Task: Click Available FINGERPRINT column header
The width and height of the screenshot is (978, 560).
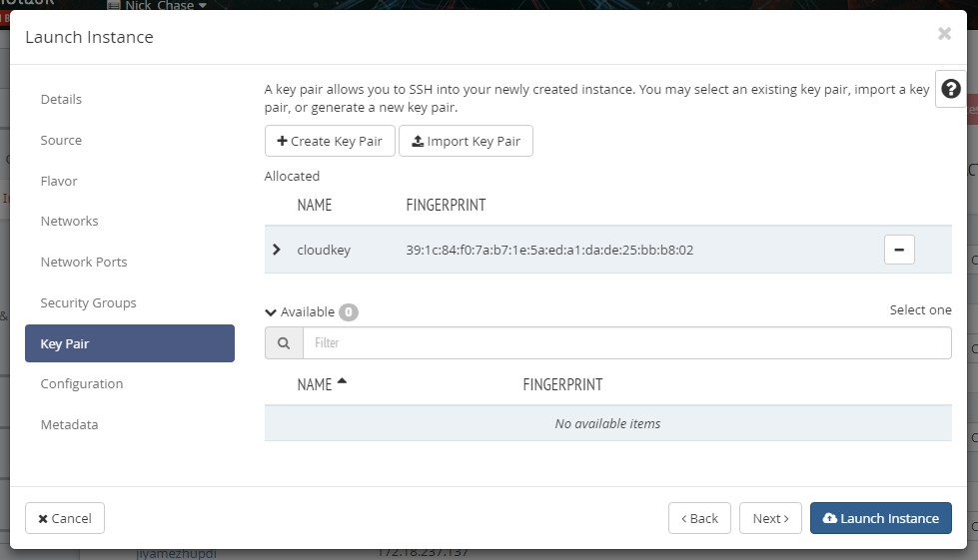Action: [x=562, y=384]
